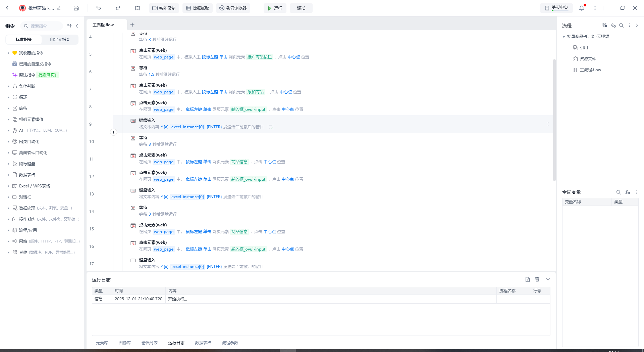Click the sort icon in the 指令 panel
This screenshot has width=644, height=352.
(x=69, y=26)
